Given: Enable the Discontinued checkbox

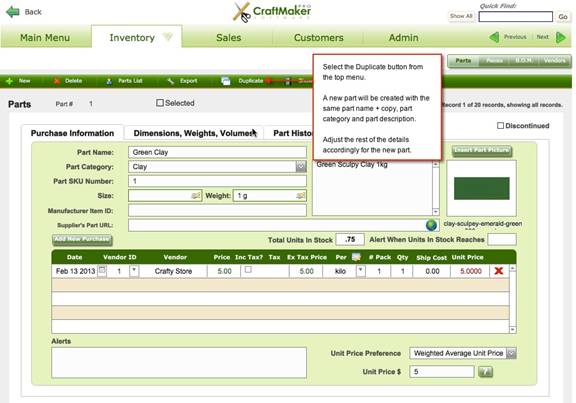Looking at the screenshot, I should (500, 126).
